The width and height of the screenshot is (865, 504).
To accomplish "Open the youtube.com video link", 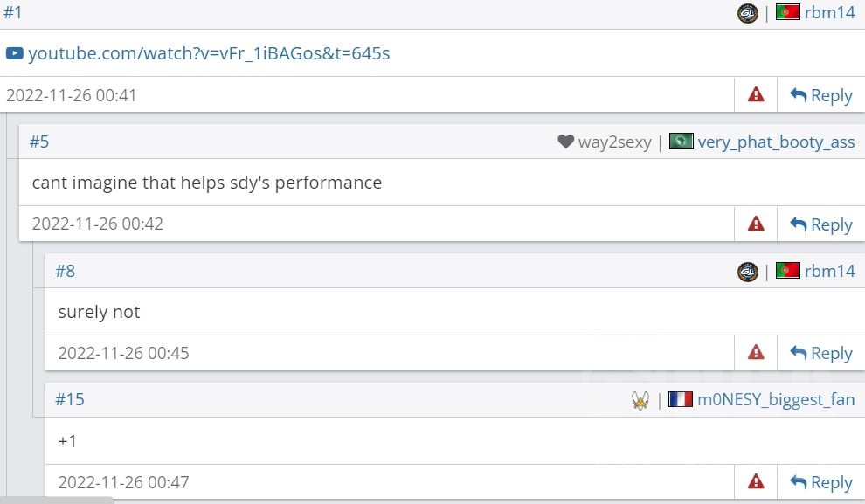I will click(209, 53).
